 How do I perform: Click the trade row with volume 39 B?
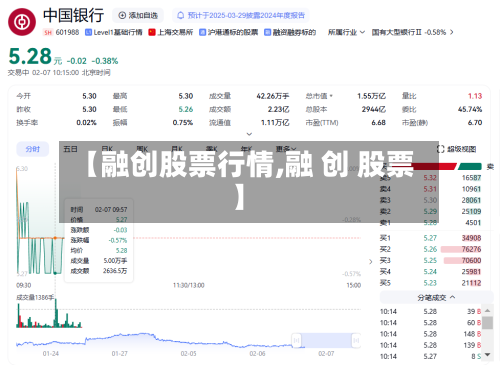[430, 311]
